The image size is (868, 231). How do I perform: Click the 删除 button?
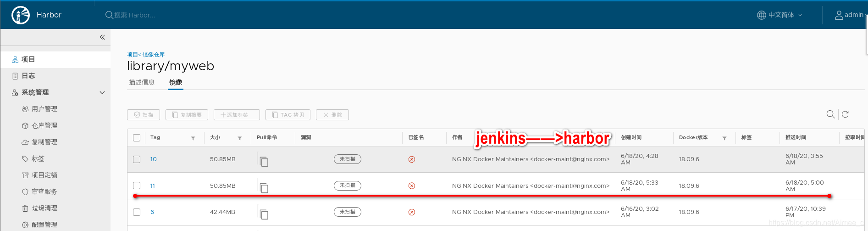coord(332,115)
